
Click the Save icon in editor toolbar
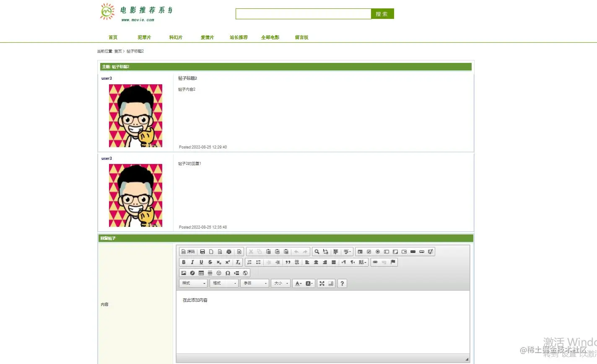pos(202,252)
